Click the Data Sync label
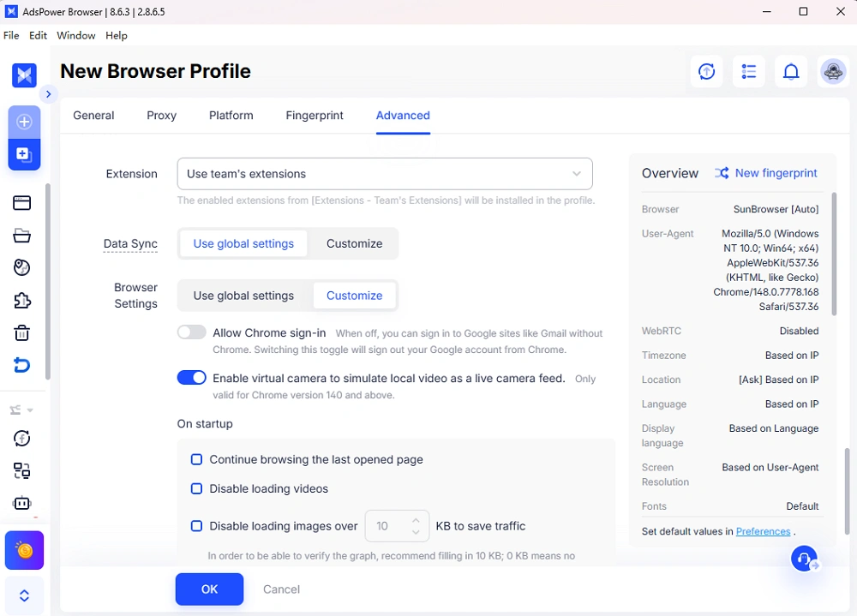This screenshot has height=616, width=857. 130,244
